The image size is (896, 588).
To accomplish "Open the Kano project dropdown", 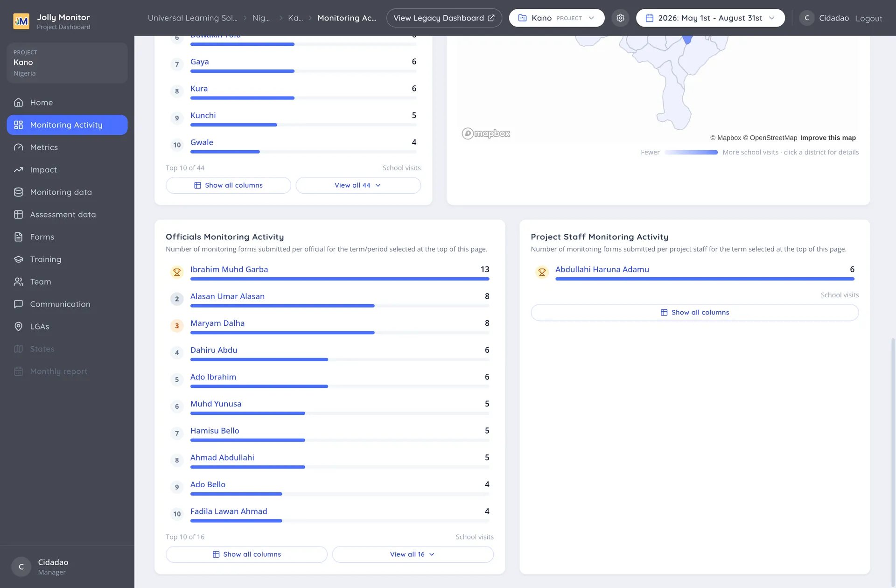I will click(557, 18).
